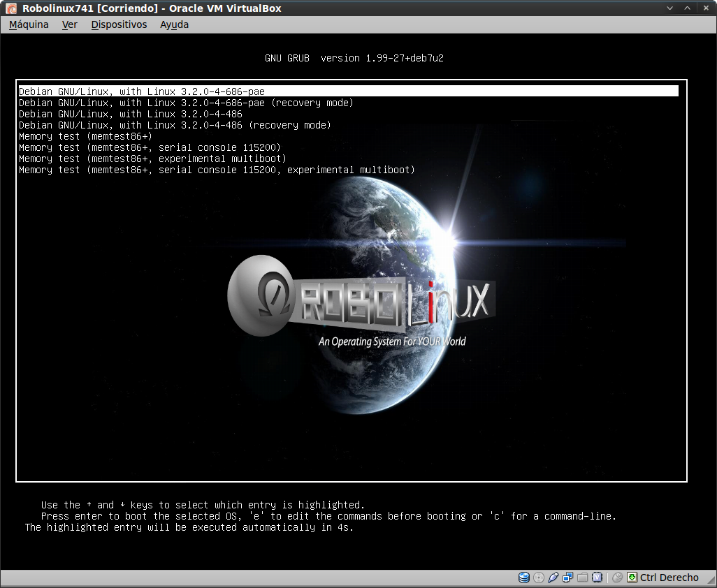
Task: Select the Linux 3.2.0-4-486 non-recovery entry
Action: 131,114
